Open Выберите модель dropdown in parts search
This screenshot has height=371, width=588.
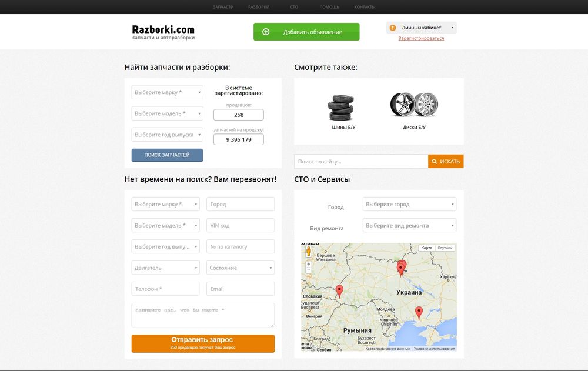pyautogui.click(x=167, y=113)
